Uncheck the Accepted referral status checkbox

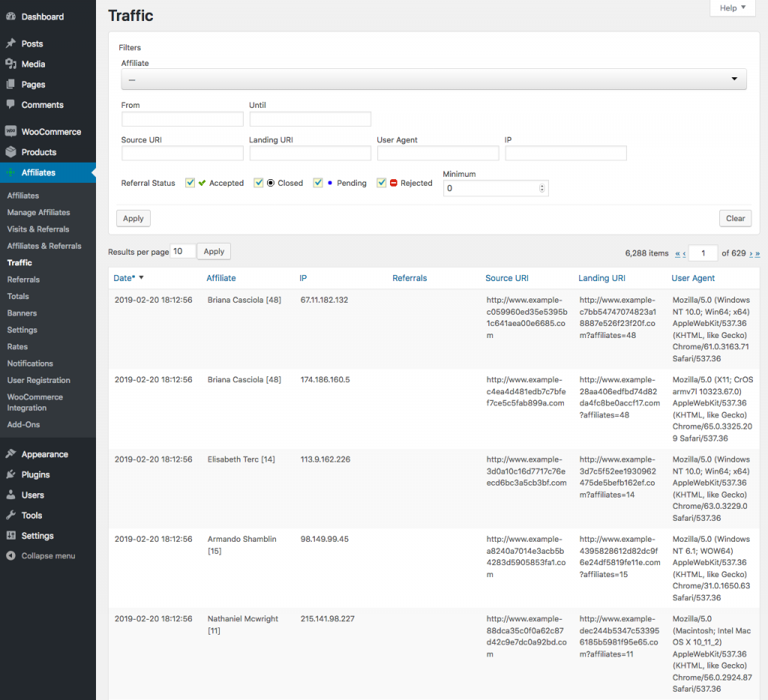190,183
